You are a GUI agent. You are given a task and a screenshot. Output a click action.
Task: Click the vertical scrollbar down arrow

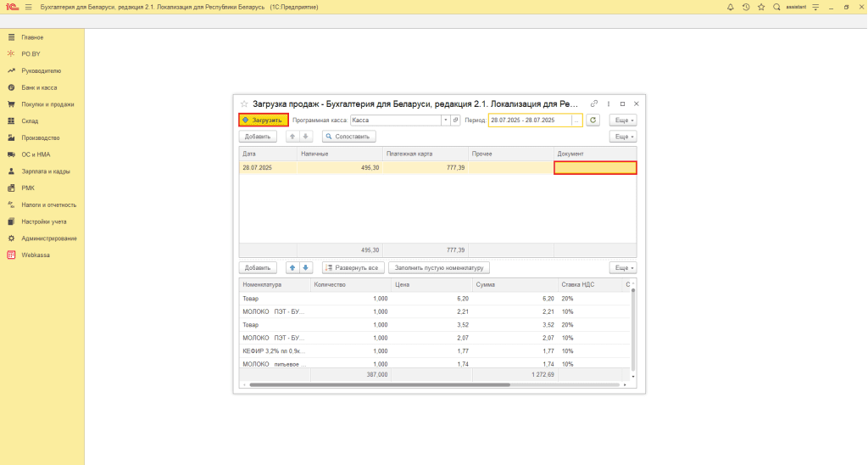[633, 377]
